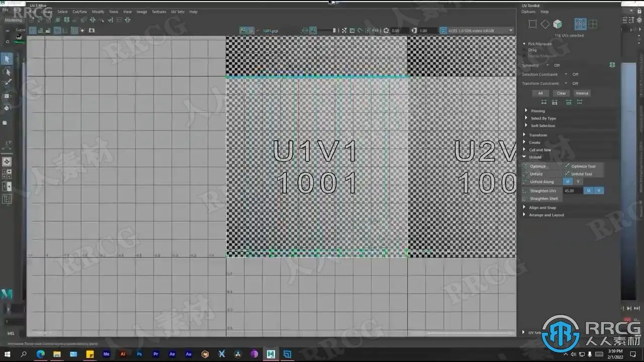Open Adobe After Effects from the taskbar
This screenshot has height=362, width=644.
coord(172,354)
